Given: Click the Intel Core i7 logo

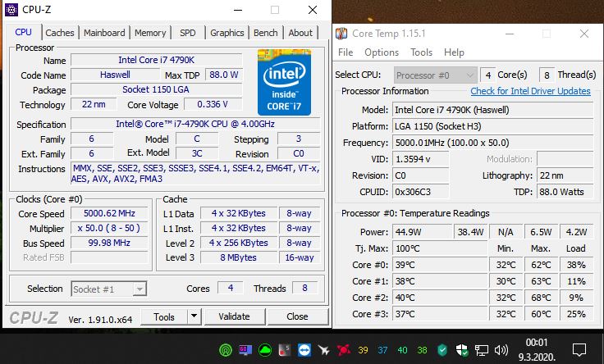Looking at the screenshot, I should 285,79.
